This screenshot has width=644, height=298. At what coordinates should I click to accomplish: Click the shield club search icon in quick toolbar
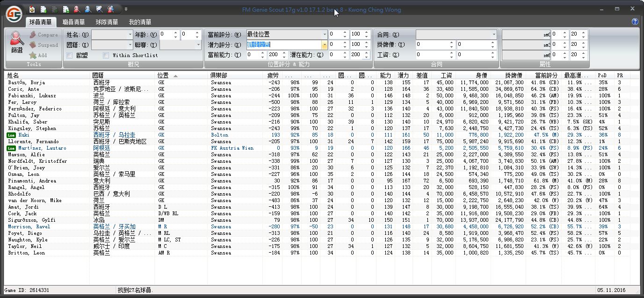tap(99, 9)
